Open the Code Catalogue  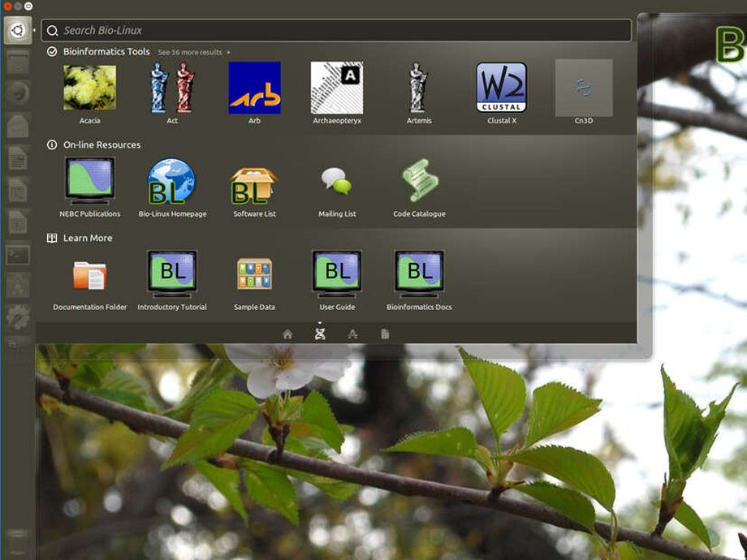click(419, 187)
